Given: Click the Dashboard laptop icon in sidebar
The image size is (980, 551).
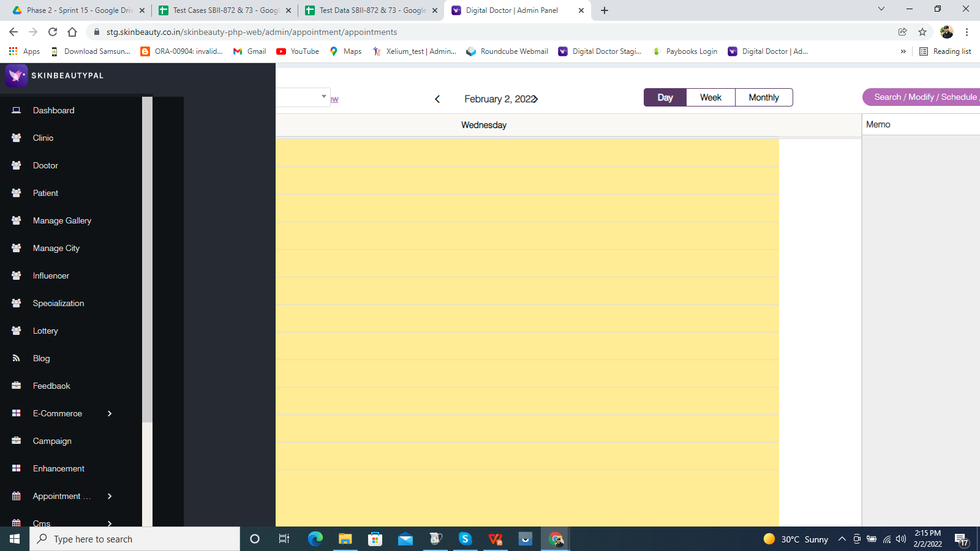Looking at the screenshot, I should [x=17, y=110].
